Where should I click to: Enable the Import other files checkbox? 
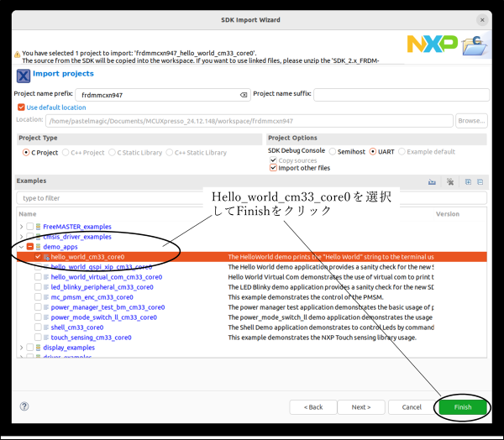point(273,168)
